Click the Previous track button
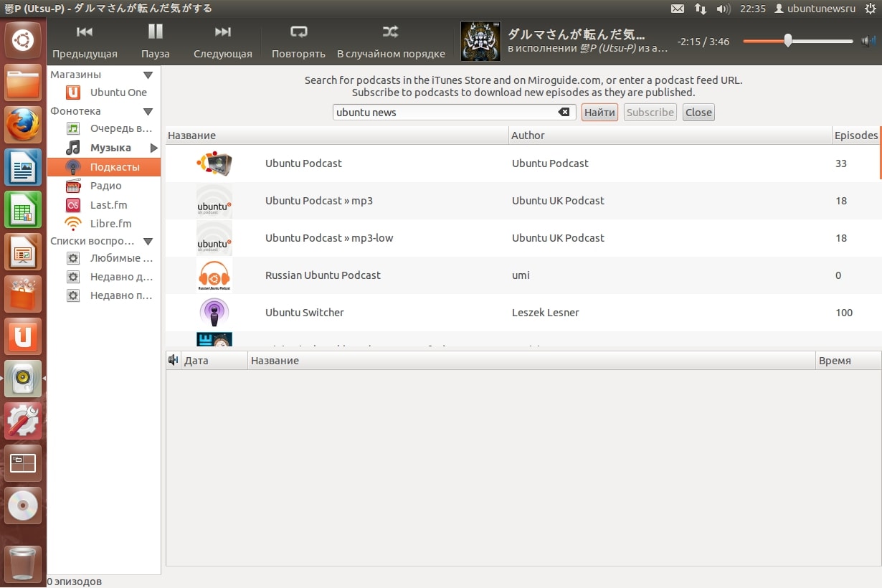 [85, 42]
